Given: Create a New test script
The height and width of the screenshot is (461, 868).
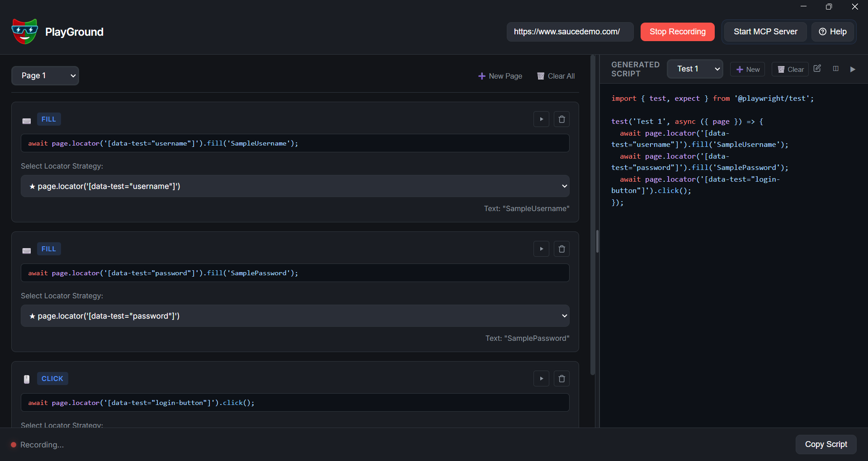Looking at the screenshot, I should tap(748, 69).
